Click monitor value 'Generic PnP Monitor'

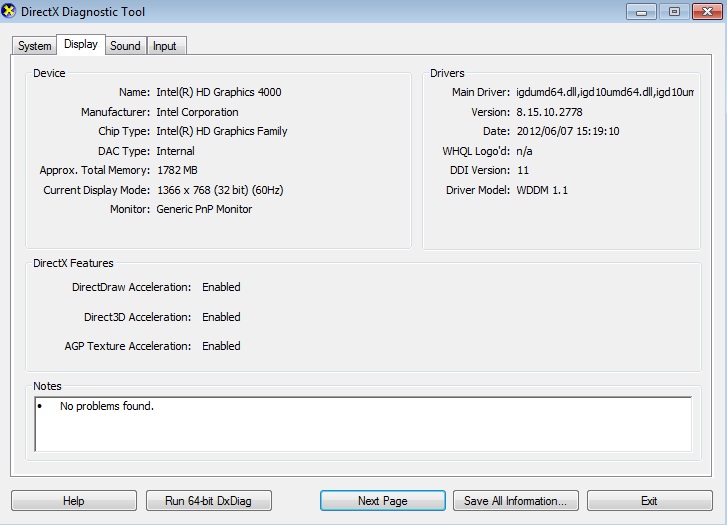204,209
